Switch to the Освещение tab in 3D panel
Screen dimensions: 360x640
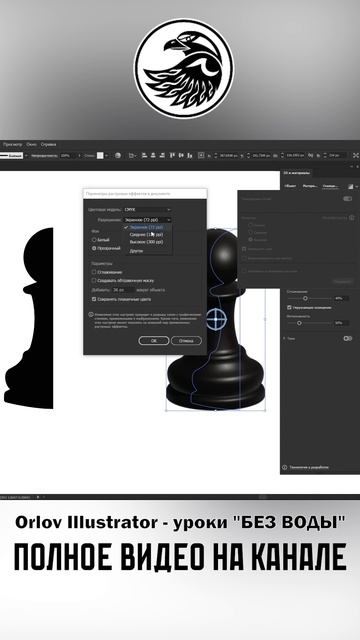(330, 186)
